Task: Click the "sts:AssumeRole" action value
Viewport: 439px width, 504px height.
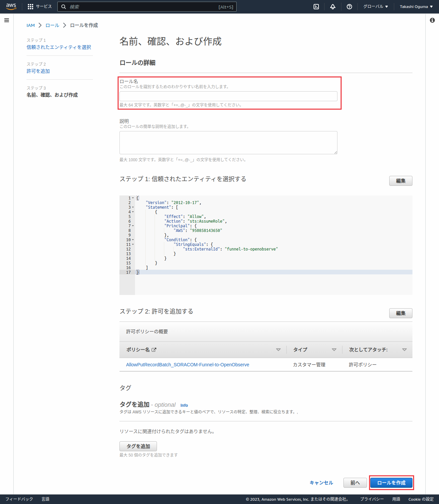Action: pyautogui.click(x=207, y=221)
